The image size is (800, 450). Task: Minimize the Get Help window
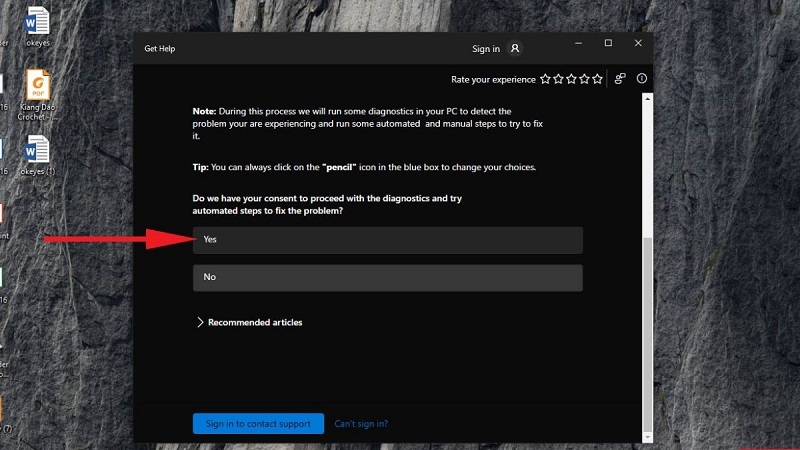point(579,44)
